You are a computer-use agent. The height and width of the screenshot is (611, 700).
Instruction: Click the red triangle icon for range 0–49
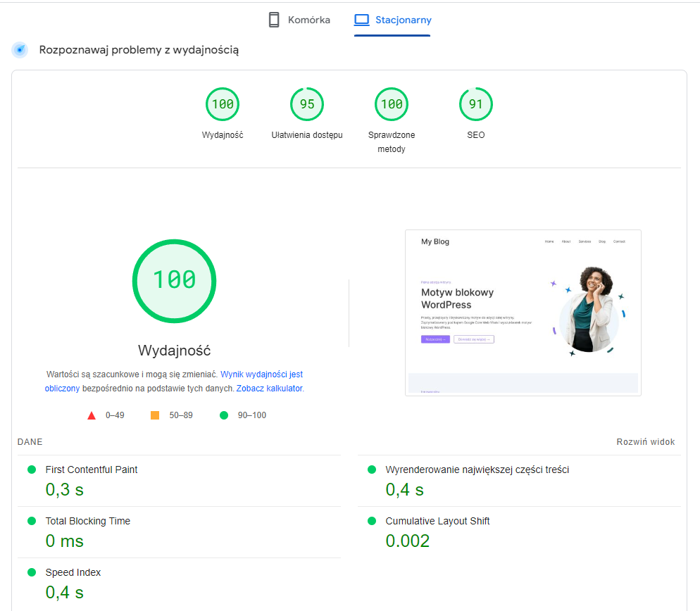coord(91,415)
